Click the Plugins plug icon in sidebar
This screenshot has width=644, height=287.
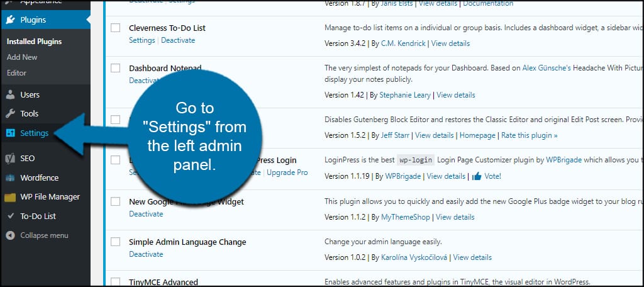click(11, 20)
